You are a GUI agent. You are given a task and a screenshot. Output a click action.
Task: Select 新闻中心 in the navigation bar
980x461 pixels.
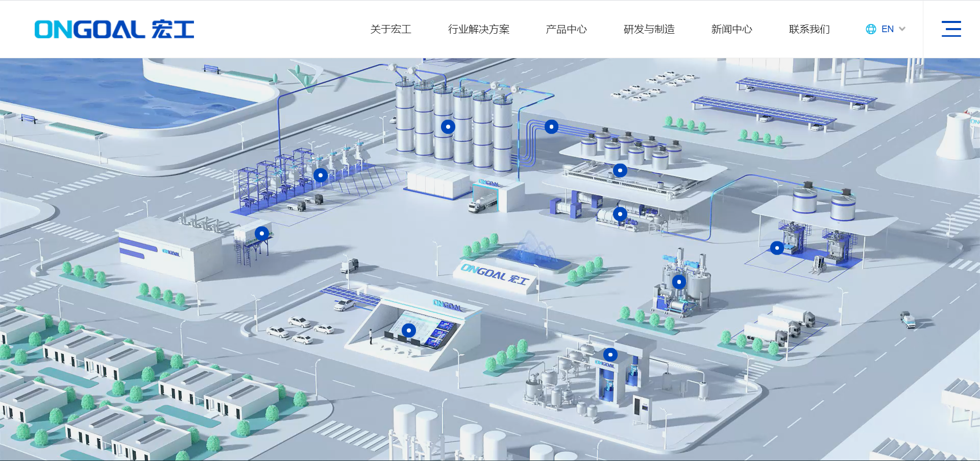pos(731,29)
